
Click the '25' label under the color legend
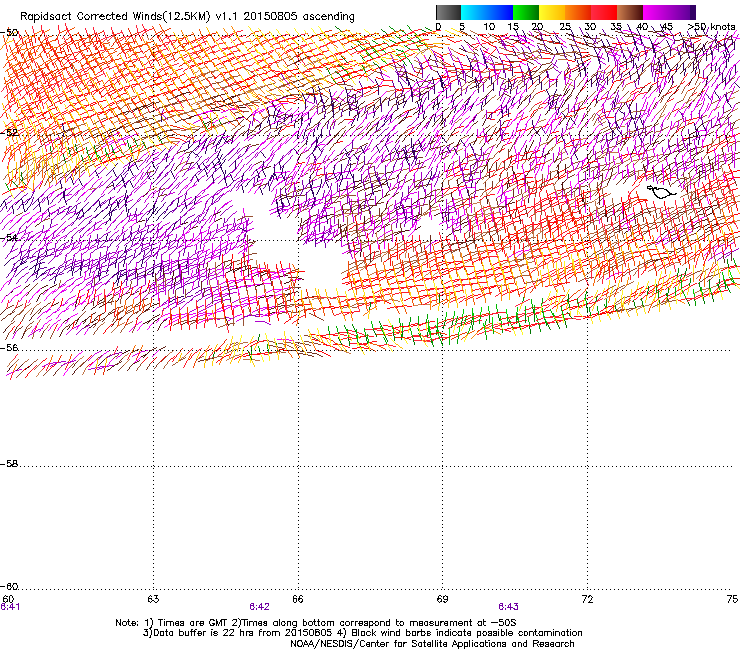(x=565, y=27)
